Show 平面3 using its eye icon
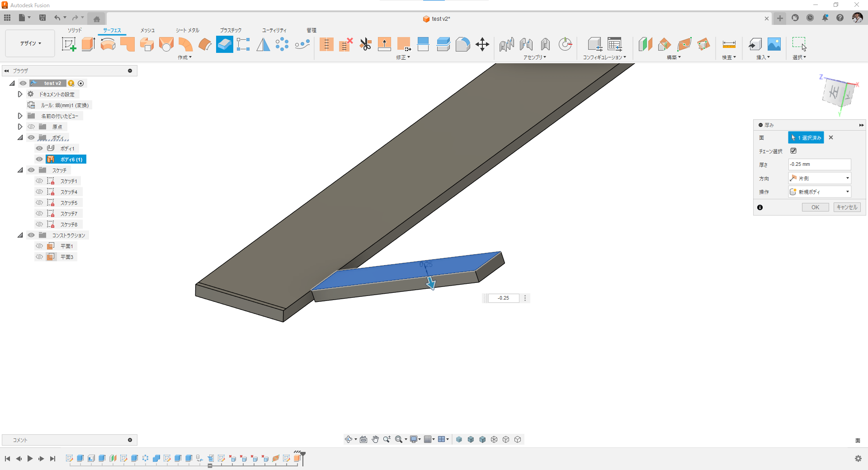Viewport: 868px width, 470px height. click(39, 257)
